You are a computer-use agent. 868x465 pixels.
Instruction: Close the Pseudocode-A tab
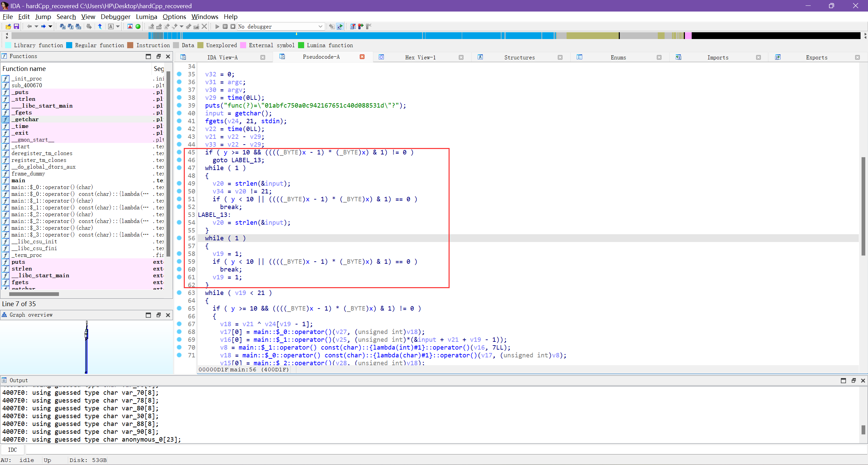362,57
